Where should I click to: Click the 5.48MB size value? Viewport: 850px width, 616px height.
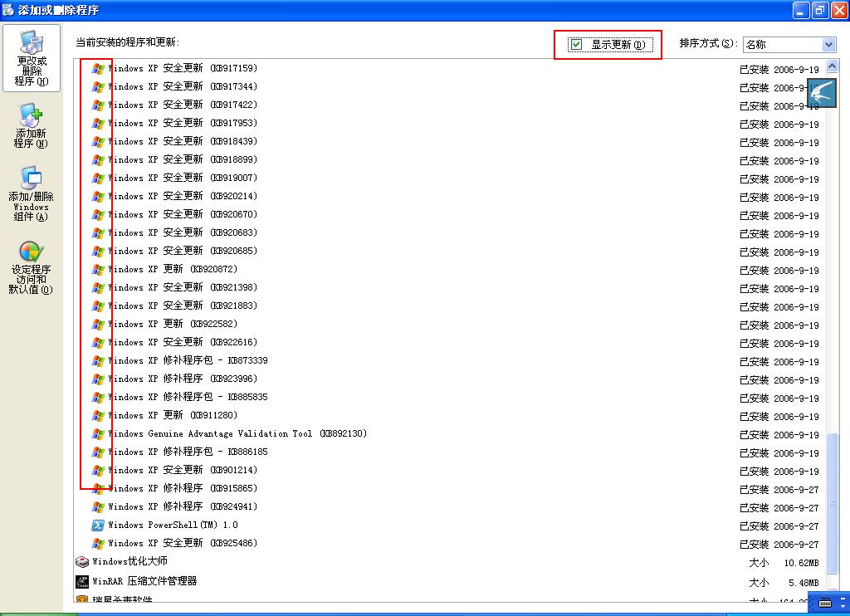804,583
